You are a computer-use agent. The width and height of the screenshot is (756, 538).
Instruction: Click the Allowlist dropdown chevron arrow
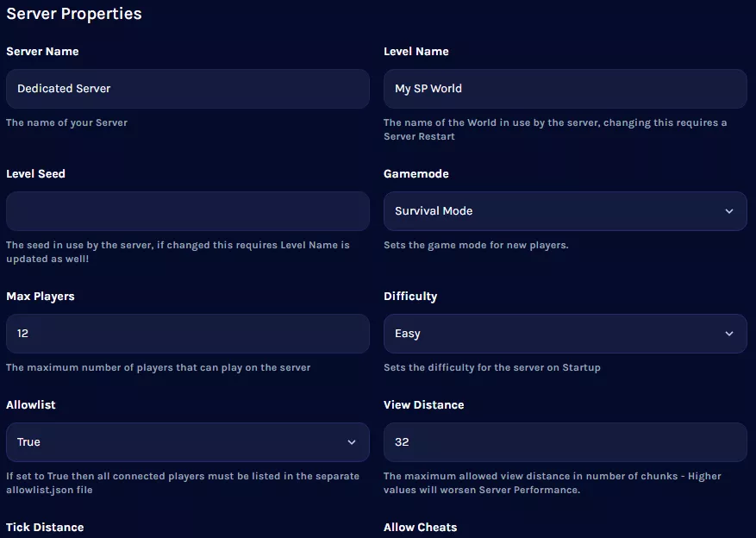[352, 442]
